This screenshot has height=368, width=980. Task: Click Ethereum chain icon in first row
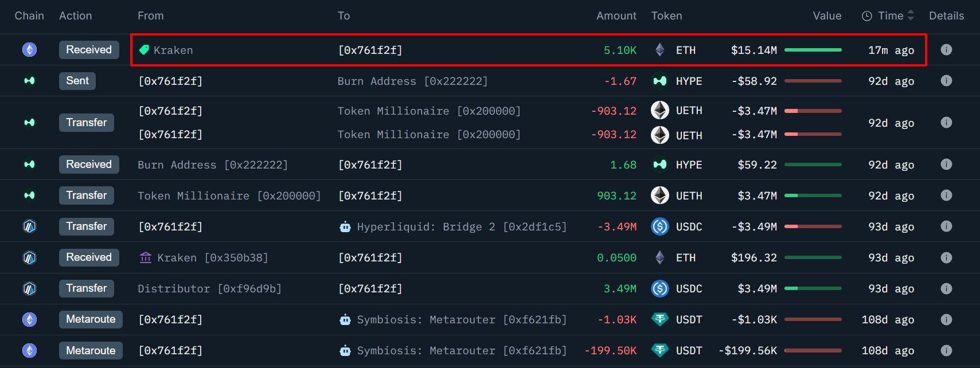point(29,50)
